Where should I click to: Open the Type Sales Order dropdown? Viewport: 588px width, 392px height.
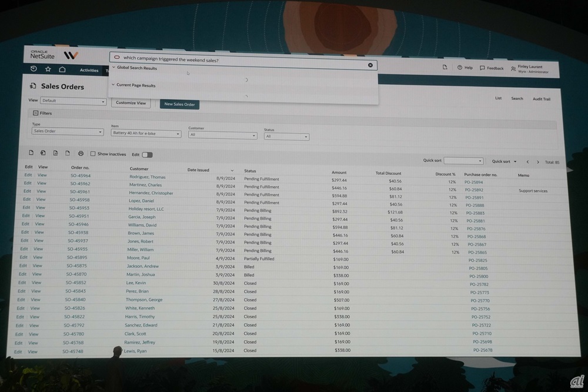click(x=68, y=131)
